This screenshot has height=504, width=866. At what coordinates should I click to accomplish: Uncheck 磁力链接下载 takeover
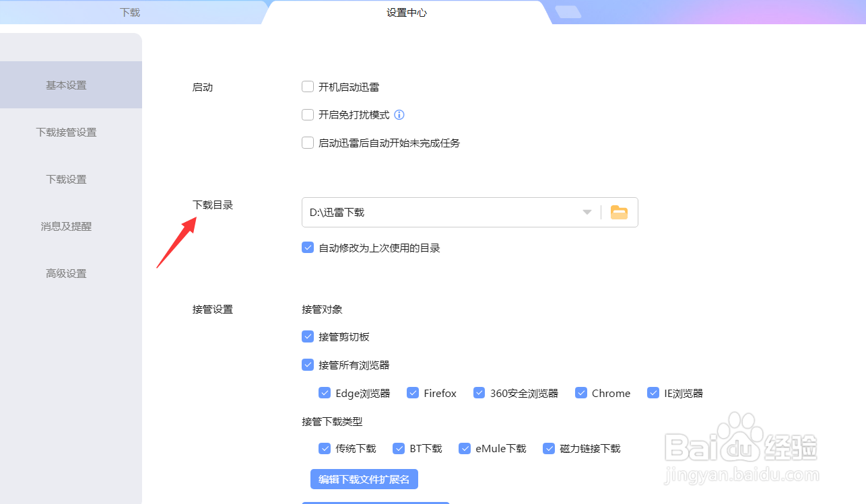(549, 448)
